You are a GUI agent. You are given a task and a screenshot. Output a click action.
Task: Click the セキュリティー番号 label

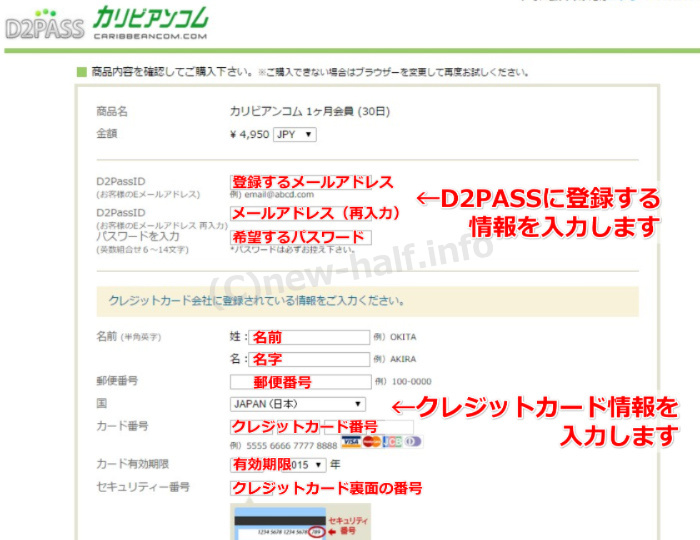click(x=143, y=487)
